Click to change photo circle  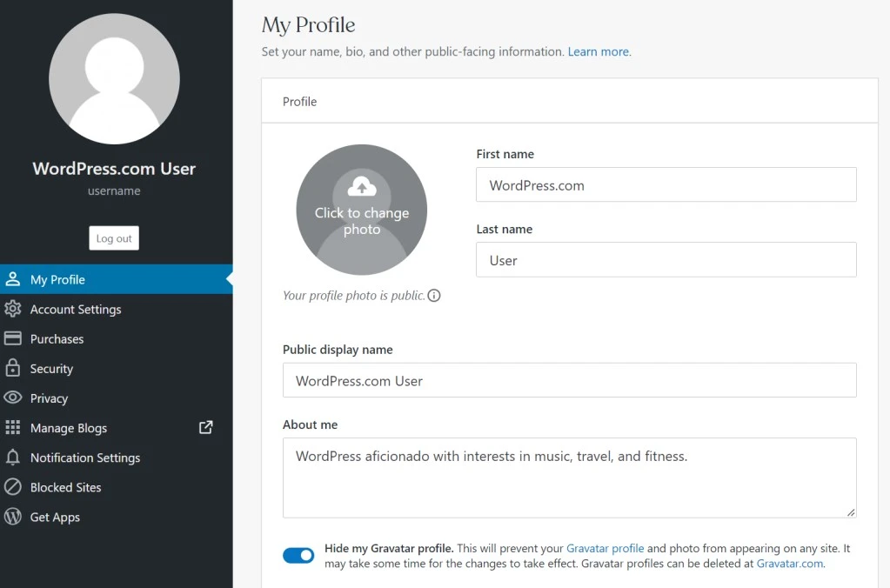point(362,210)
